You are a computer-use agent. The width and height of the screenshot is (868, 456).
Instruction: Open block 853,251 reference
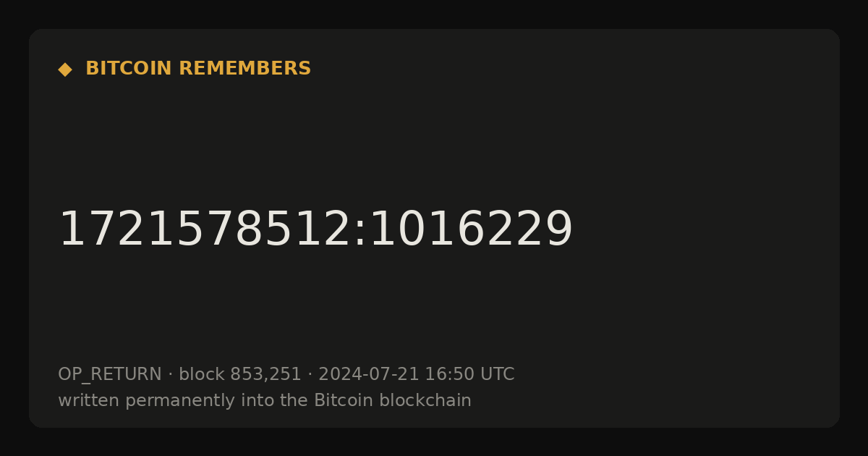pos(240,375)
